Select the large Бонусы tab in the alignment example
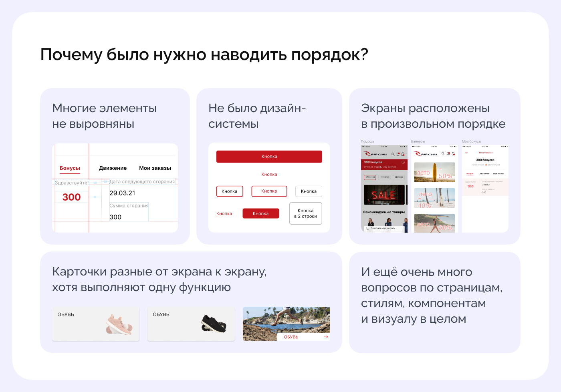Image resolution: width=561 pixels, height=392 pixels. 70,168
